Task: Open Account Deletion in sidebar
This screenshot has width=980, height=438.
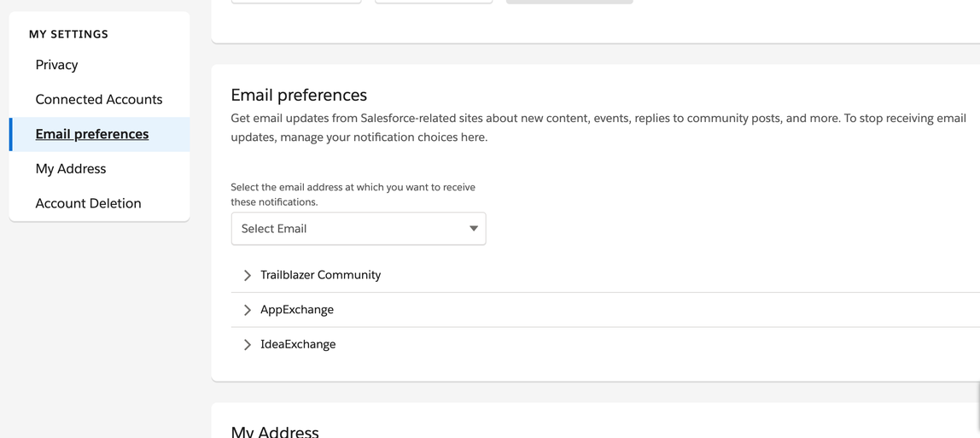Action: [x=88, y=203]
